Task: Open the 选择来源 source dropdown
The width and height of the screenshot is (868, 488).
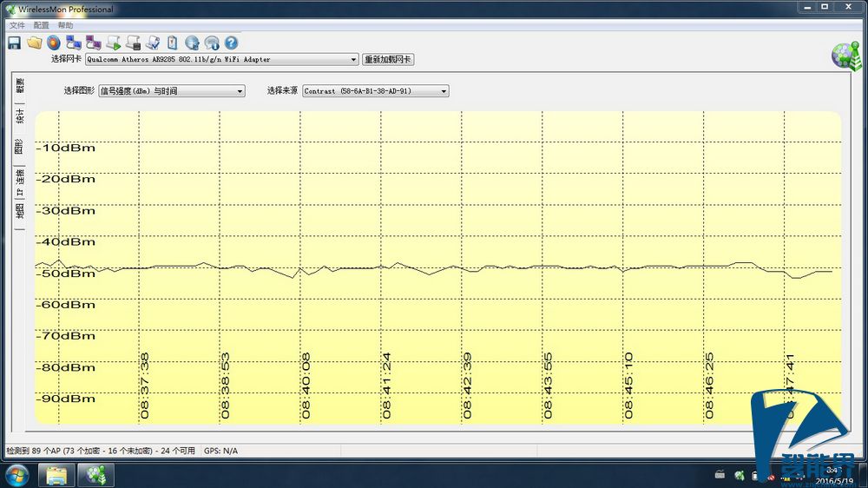Action: tap(375, 91)
